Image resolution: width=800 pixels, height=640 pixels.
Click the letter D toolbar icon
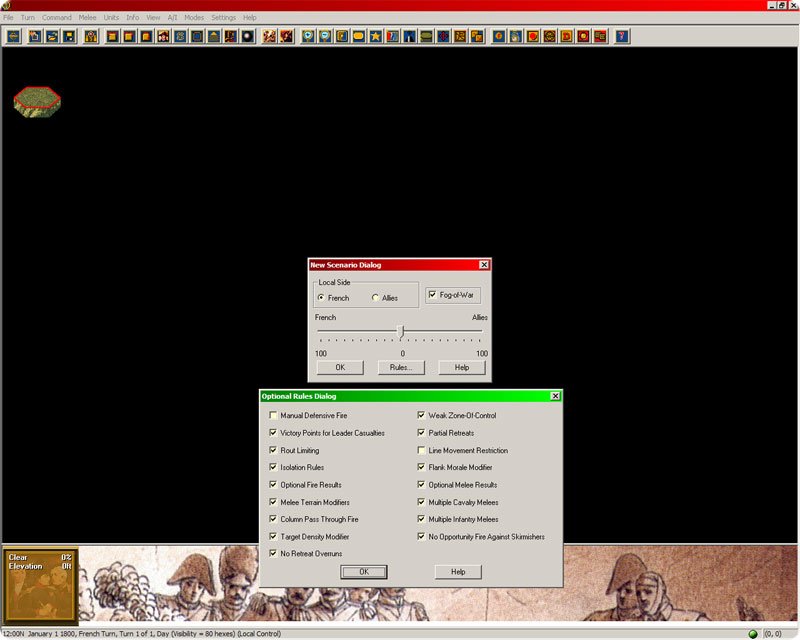click(x=567, y=37)
